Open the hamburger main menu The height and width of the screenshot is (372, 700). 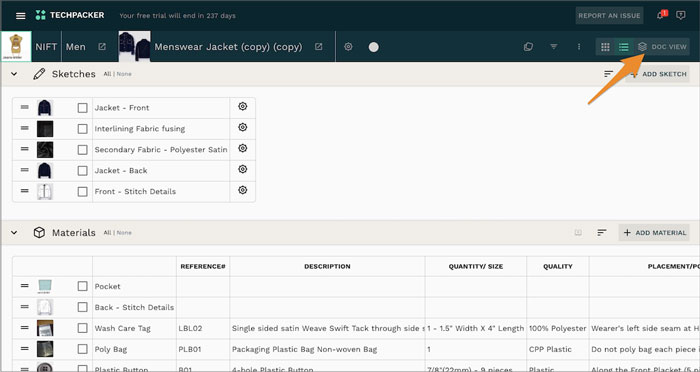click(x=21, y=16)
